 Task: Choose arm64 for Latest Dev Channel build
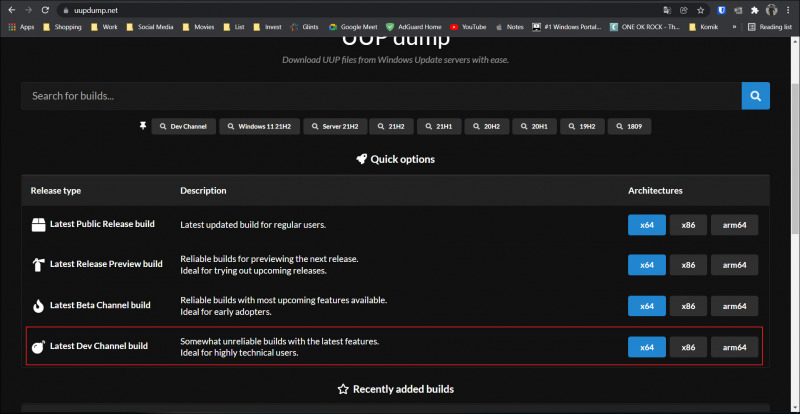click(734, 347)
